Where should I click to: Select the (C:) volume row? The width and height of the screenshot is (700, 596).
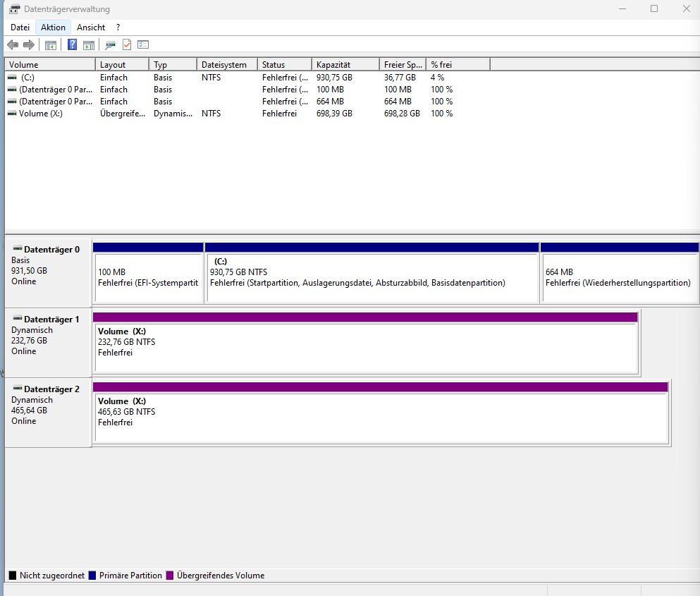247,78
